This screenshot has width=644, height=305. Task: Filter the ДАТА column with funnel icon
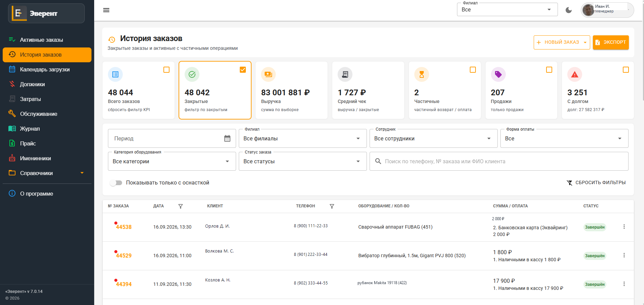(181, 206)
